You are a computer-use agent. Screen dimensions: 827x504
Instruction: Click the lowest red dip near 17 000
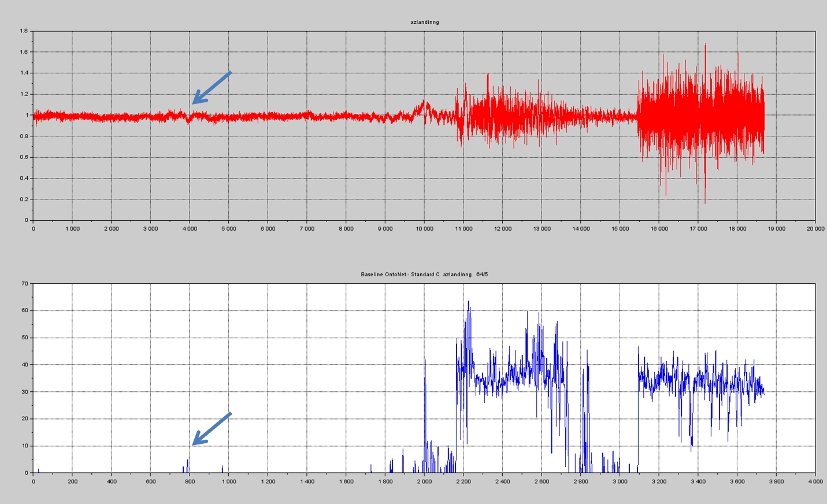(705, 202)
